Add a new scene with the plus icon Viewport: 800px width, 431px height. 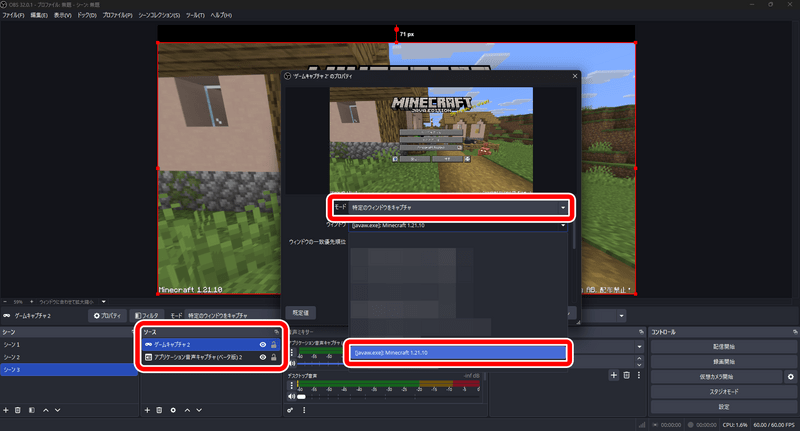(x=6, y=410)
